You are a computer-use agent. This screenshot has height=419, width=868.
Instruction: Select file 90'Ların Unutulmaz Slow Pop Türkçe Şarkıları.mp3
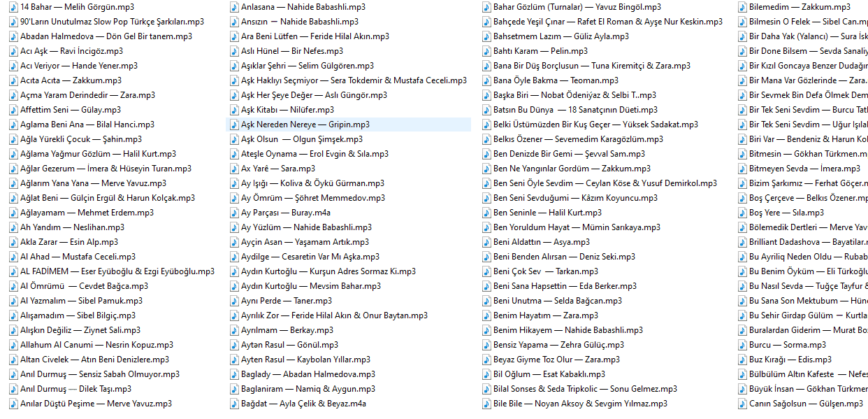pos(113,22)
